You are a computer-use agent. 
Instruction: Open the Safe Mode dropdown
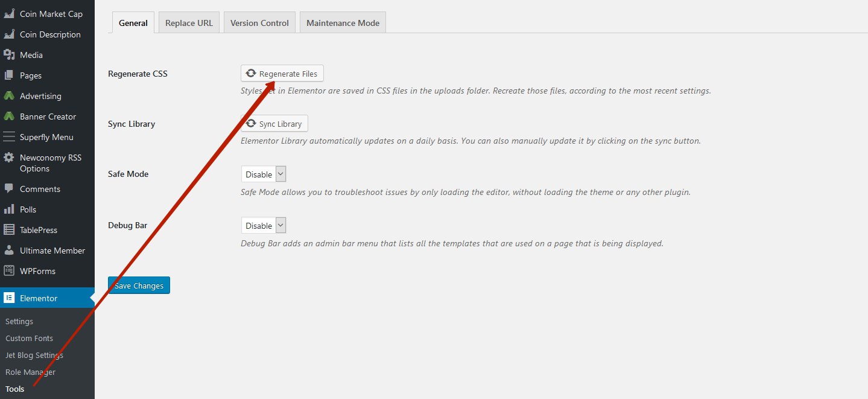pyautogui.click(x=264, y=174)
